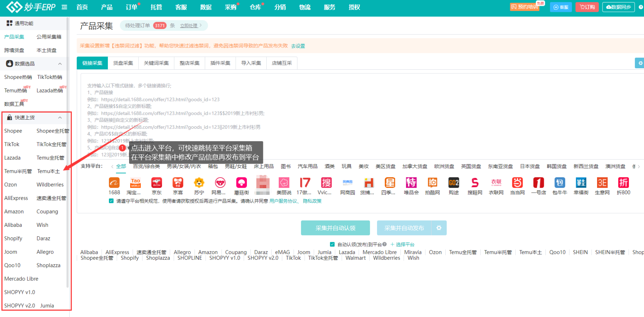Open the 用户服务协议 link
644x317 pixels.
tap(283, 201)
